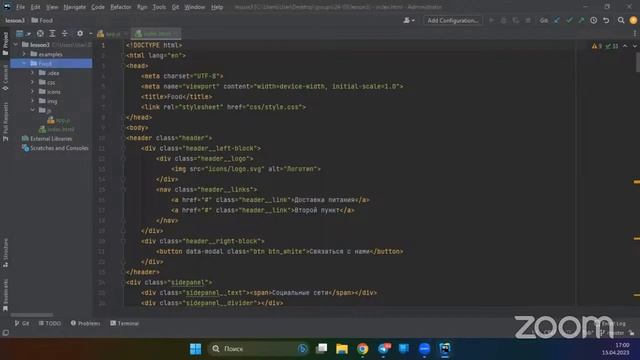Screen dimensions: 640x360
Task: Open the Commit side tool tab
Action: coord(5,78)
